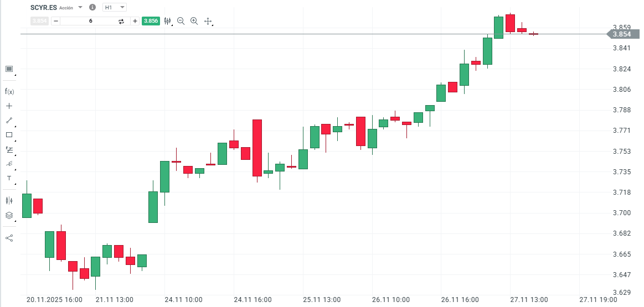
Task: Open the layers icon in sidebar
Action: (x=9, y=215)
